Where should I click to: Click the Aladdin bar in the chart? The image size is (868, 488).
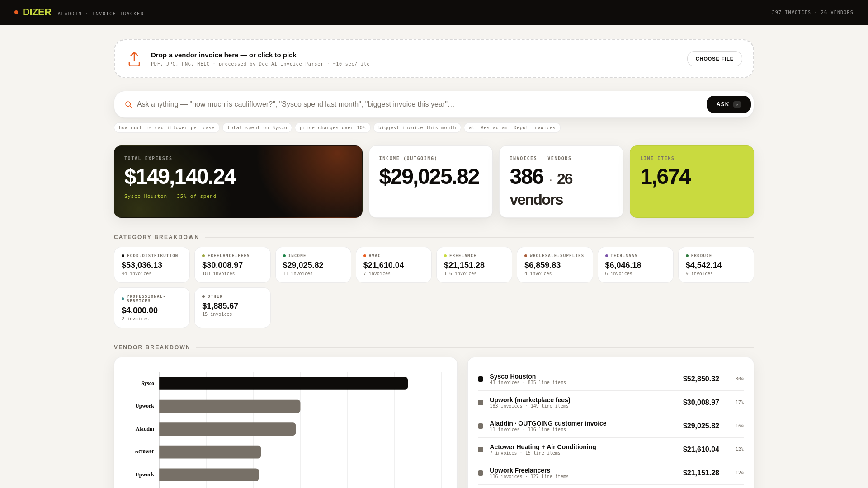click(x=227, y=429)
